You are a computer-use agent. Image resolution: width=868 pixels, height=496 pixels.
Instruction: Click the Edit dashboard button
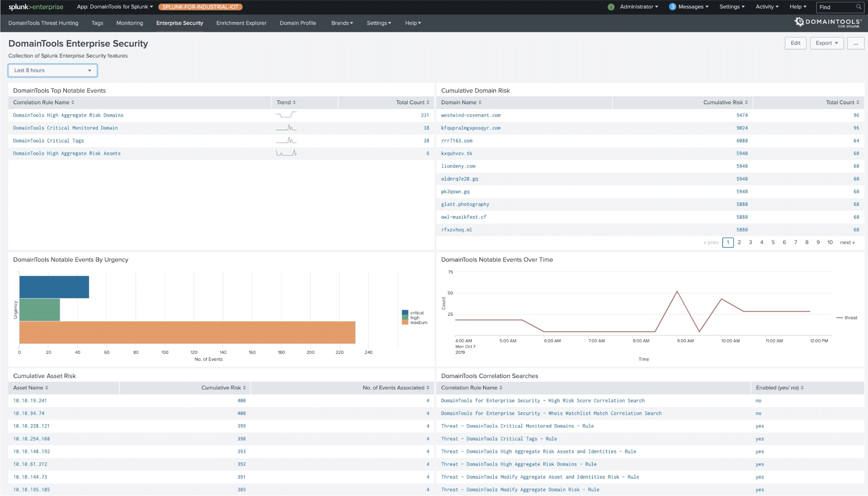795,43
